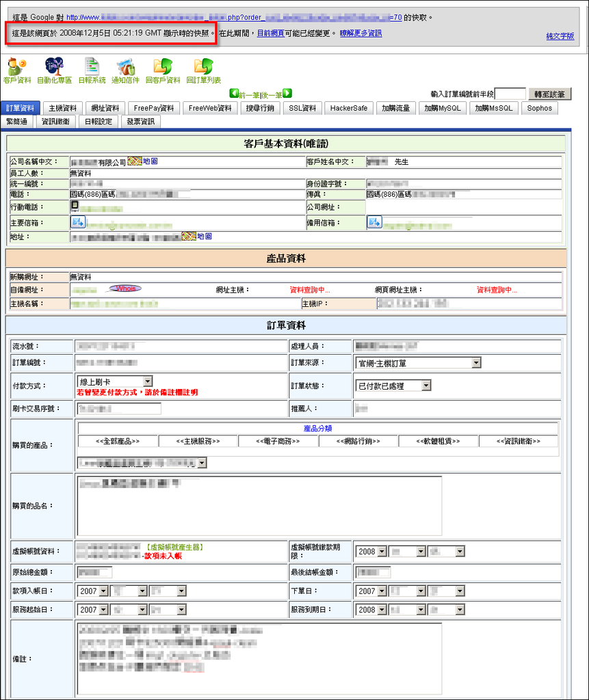
Task: Open the year dropdown for 服務起始日
Action: [92, 610]
